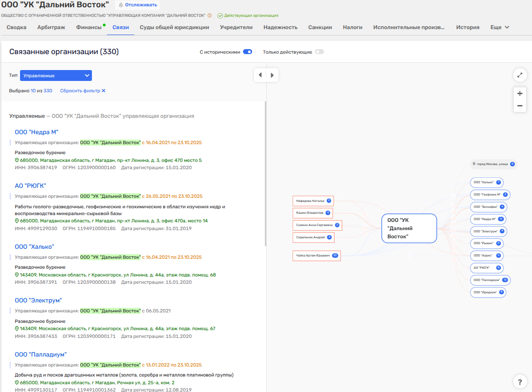Image resolution: width=532 pixels, height=392 pixels.
Task: Expand the "Еще" tab menu
Action: click(500, 27)
